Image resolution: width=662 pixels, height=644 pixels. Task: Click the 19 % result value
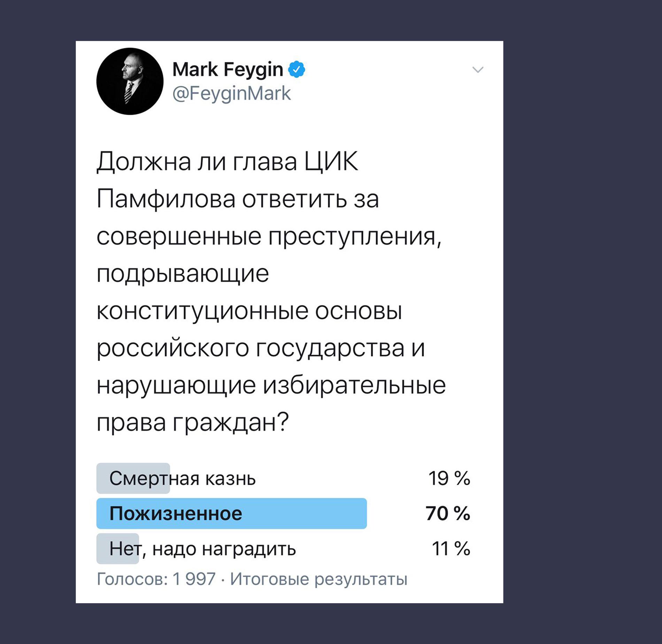point(449,478)
